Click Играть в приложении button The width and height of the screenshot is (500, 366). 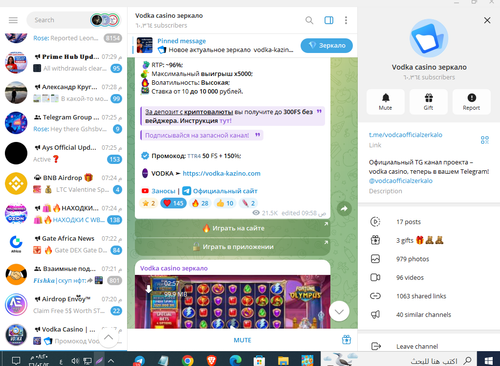pos(233,247)
